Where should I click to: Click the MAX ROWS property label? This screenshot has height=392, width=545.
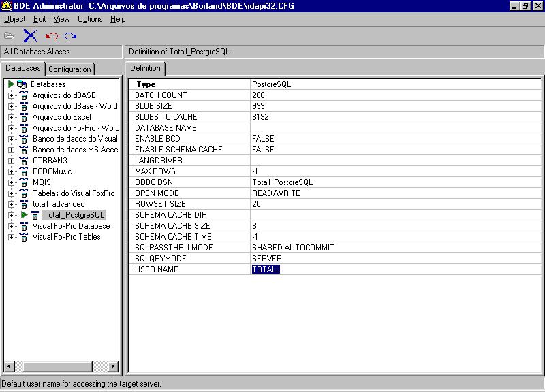point(155,171)
